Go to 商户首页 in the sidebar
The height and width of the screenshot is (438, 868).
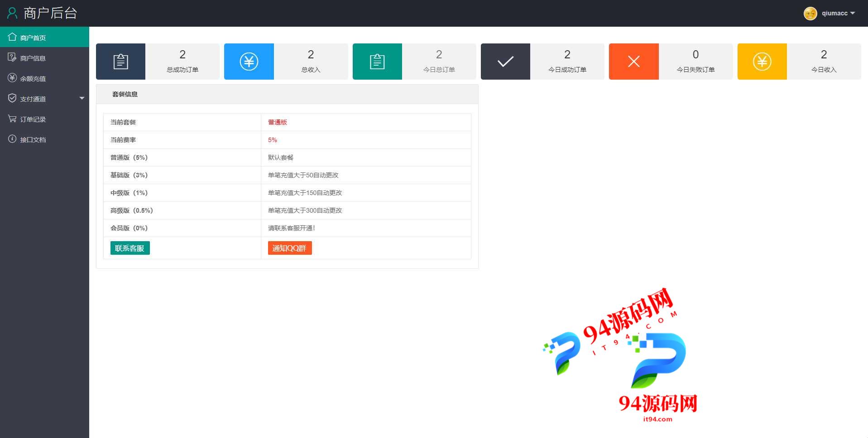[x=44, y=37]
